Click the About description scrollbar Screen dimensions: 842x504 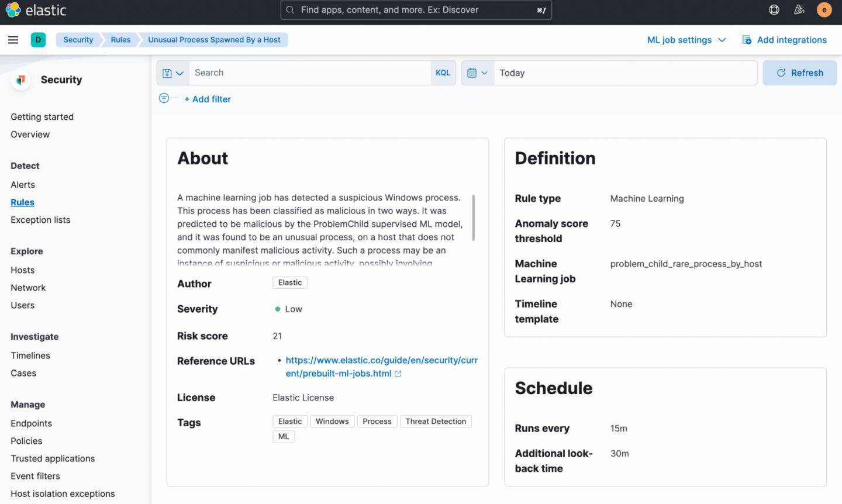click(473, 218)
